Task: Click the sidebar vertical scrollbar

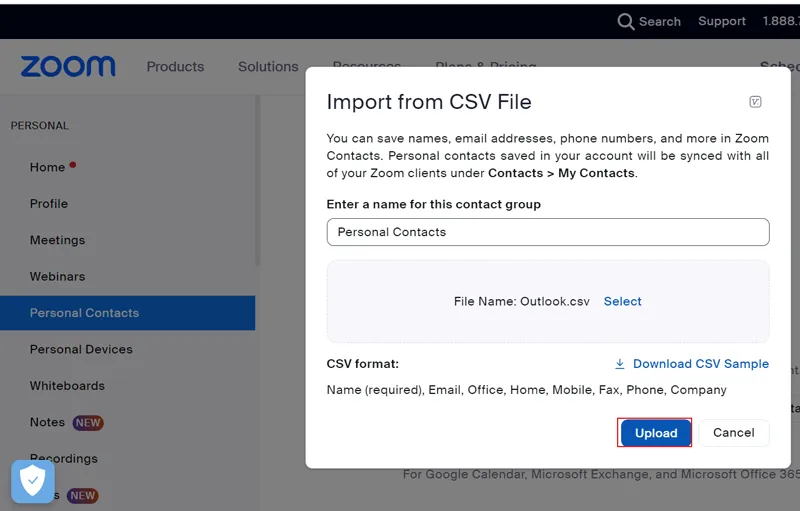Action: click(x=258, y=180)
